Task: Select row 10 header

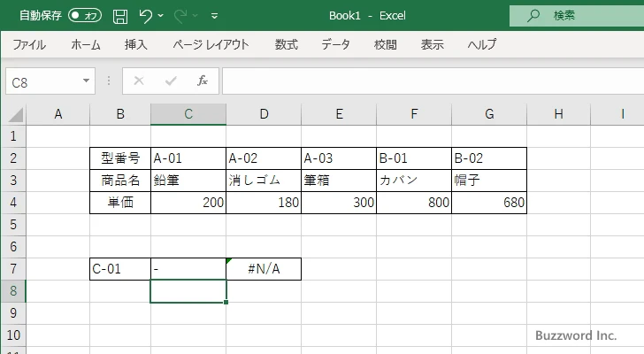Action: tap(13, 335)
